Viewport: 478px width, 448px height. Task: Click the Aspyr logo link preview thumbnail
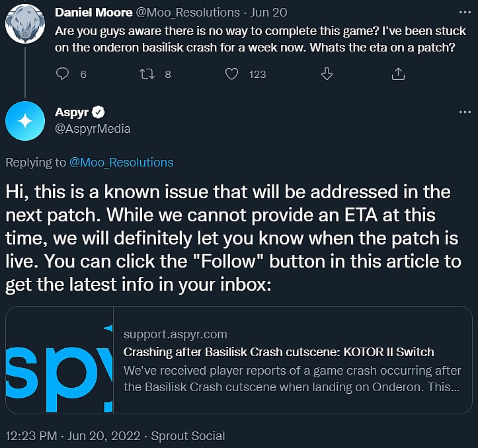60,360
